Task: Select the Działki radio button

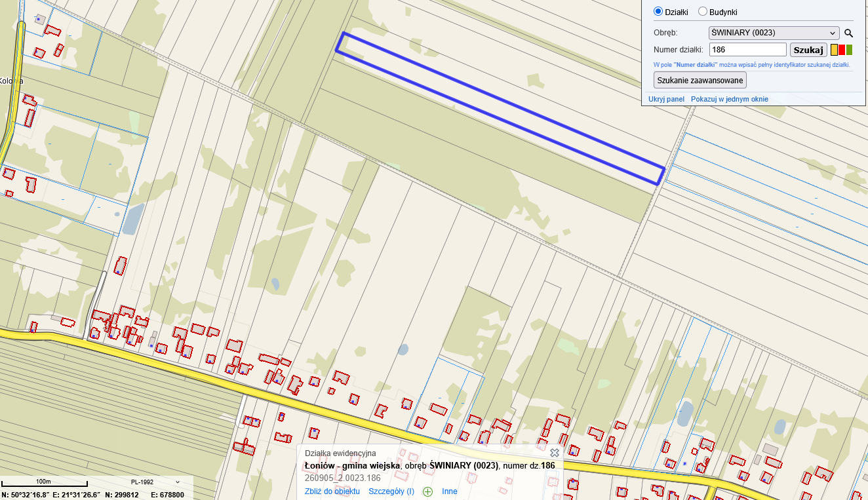Action: click(x=658, y=11)
